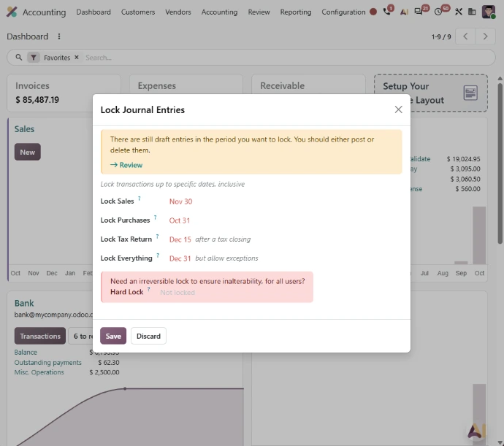Open the Lock Everything date picker, Dec 31
Image resolution: width=504 pixels, height=446 pixels.
[180, 258]
